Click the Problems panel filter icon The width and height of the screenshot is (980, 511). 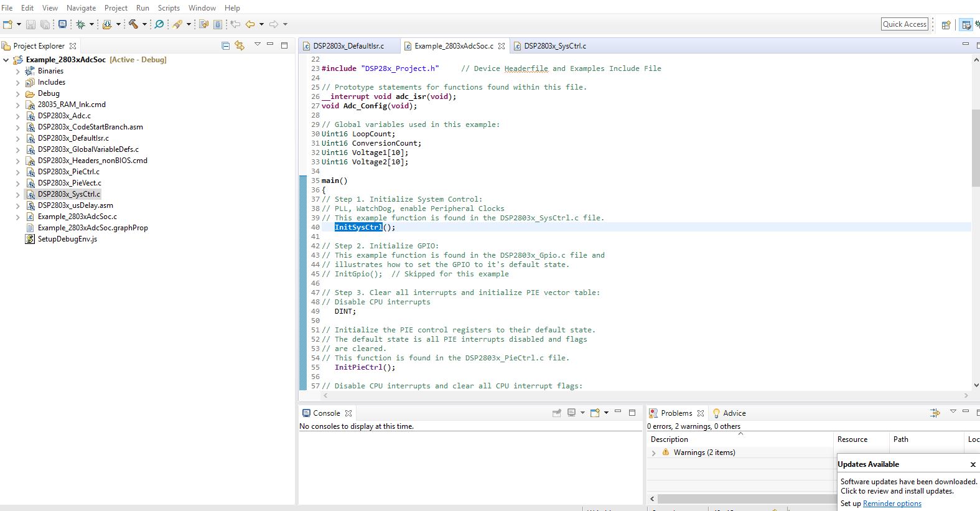pyautogui.click(x=935, y=413)
